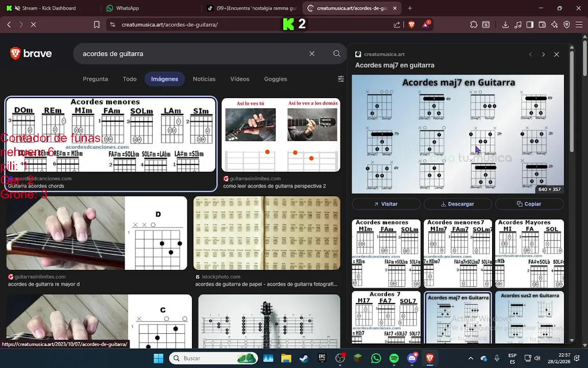Select the Noticias search category
This screenshot has height=368, width=588.
coord(204,79)
